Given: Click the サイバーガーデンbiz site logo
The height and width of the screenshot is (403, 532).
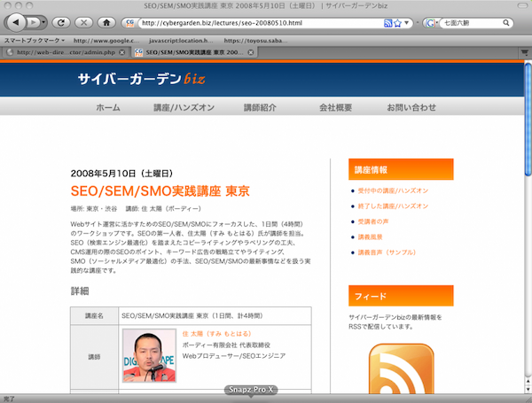Looking at the screenshot, I should click(x=142, y=79).
